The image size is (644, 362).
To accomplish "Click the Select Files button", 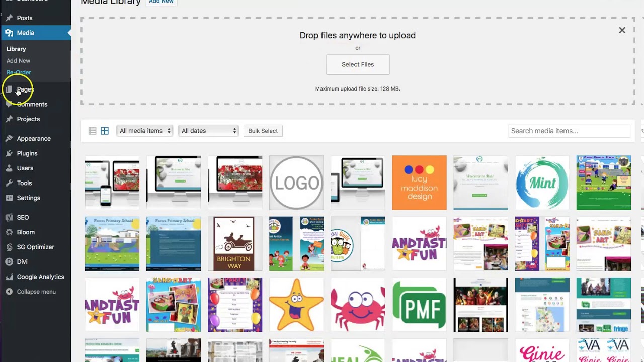I will pos(358,64).
